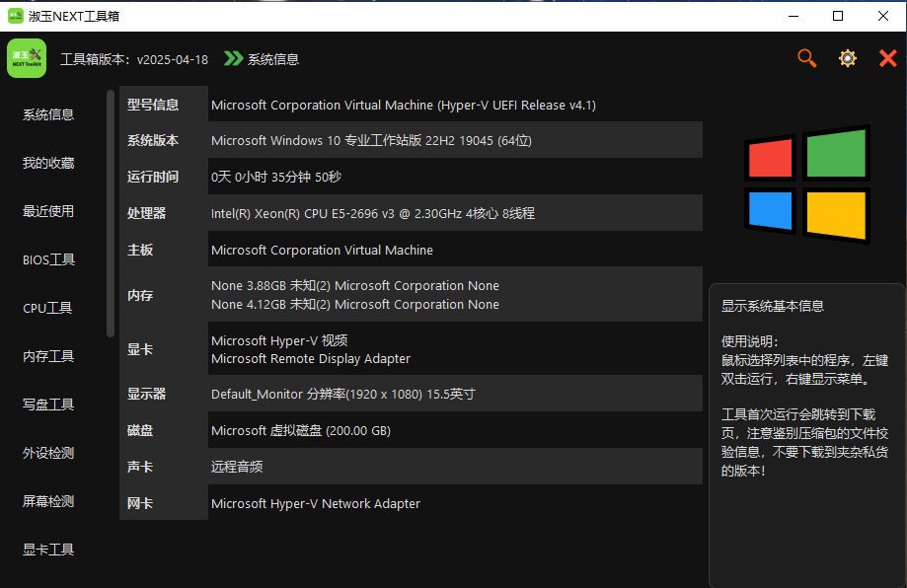Select 写盘工具 from the sidebar

pyautogui.click(x=48, y=404)
